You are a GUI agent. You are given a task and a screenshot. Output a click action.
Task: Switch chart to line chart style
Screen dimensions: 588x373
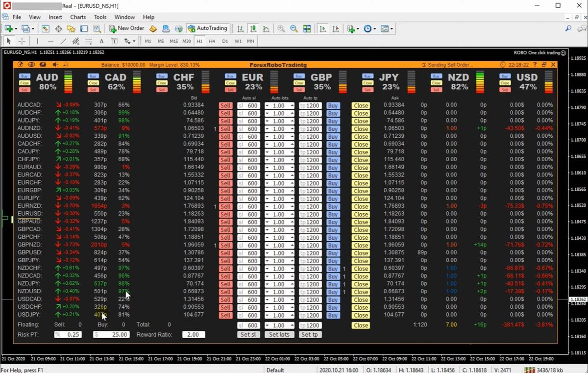point(266,29)
